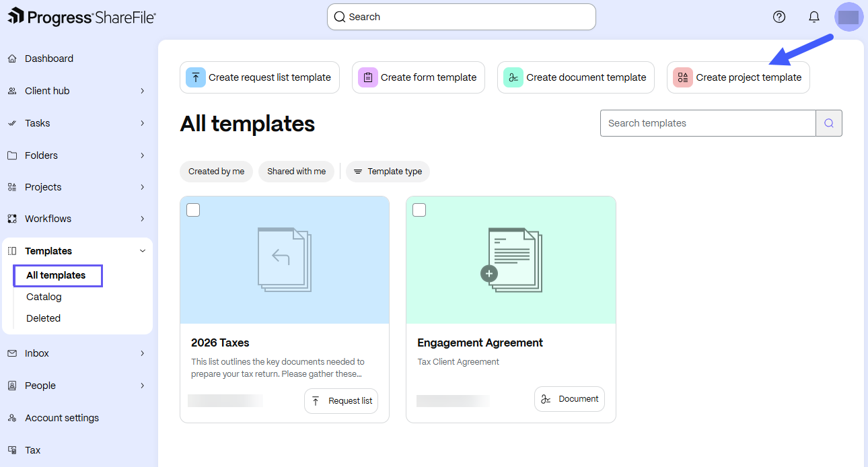Screen dimensions: 868x467
Task: Expand the People chevron
Action: [x=143, y=386]
